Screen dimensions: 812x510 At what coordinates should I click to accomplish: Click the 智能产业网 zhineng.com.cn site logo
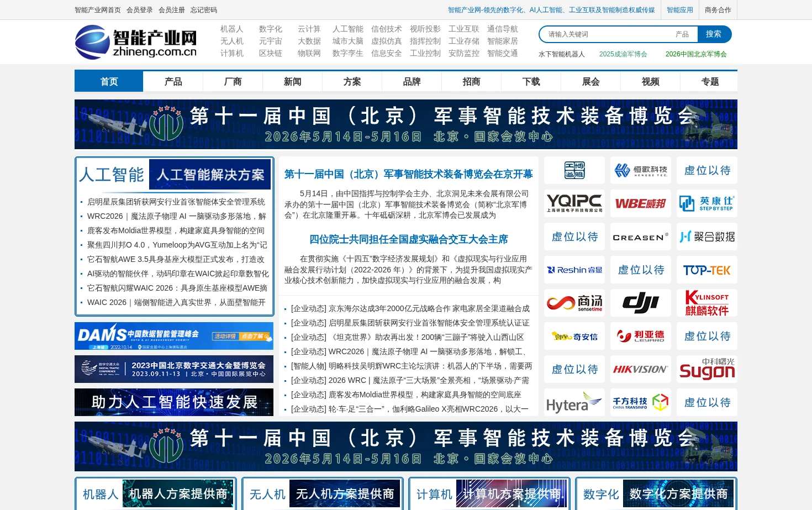136,42
